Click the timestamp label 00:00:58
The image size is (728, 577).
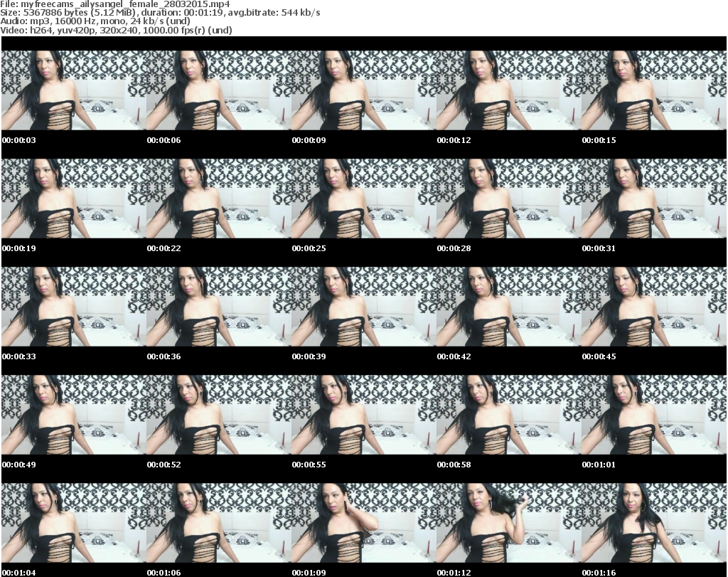click(454, 465)
